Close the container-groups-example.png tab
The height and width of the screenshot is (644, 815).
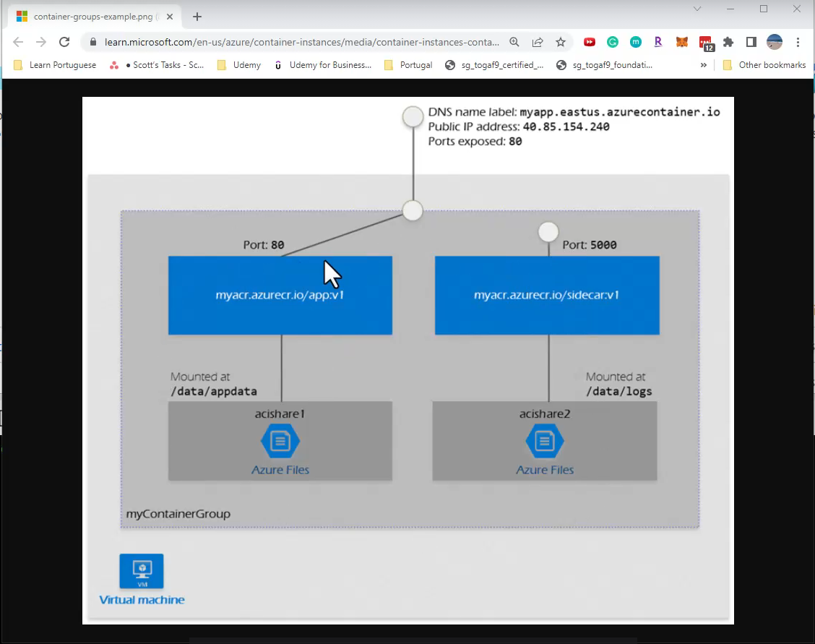(x=170, y=17)
